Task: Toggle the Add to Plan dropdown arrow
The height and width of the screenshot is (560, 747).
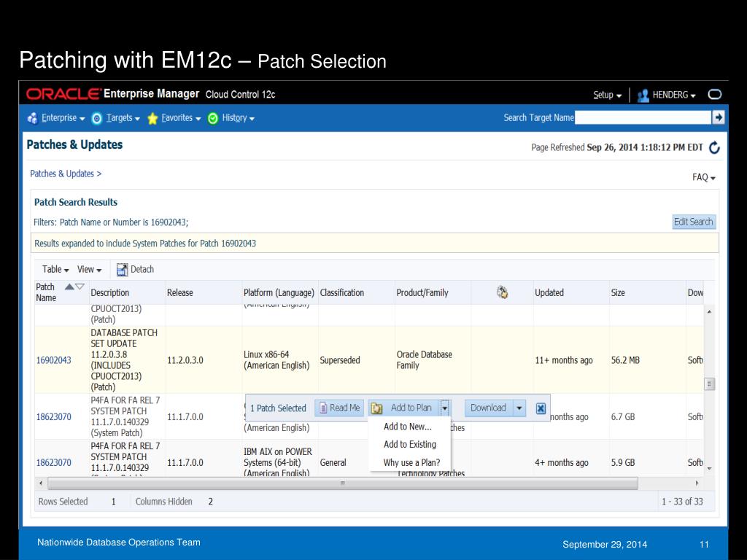Action: (x=444, y=408)
